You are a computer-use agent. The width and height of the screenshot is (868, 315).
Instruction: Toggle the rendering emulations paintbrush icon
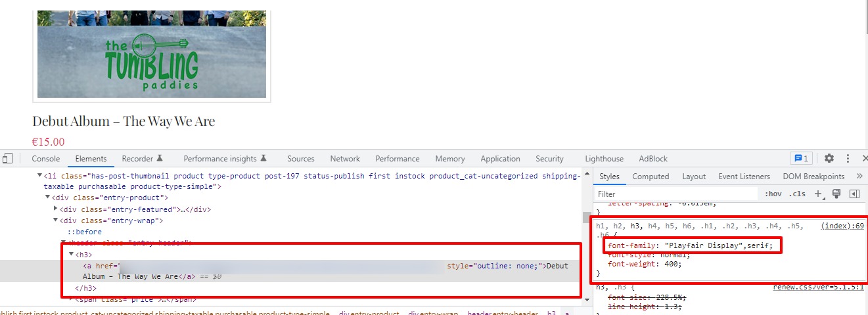click(836, 194)
